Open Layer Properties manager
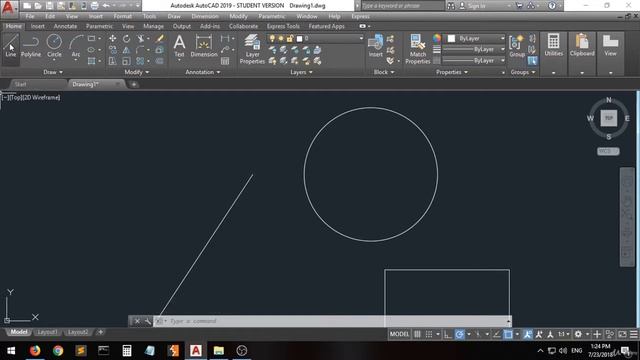The height and width of the screenshot is (360, 640). pyautogui.click(x=252, y=49)
